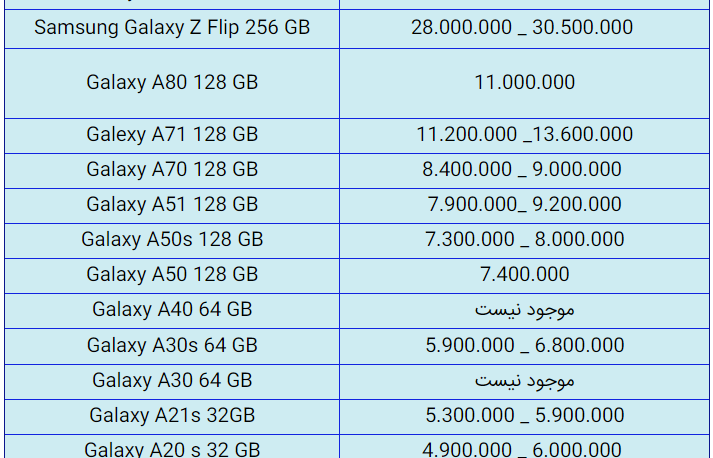The image size is (713, 458).
Task: Select the Galaxy A80 128 GB row label
Action: coord(172,82)
